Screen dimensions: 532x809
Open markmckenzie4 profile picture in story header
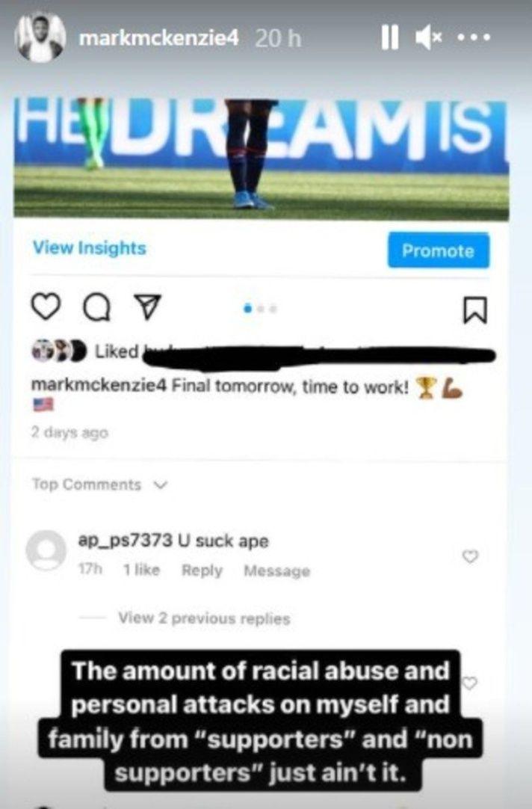[40, 37]
